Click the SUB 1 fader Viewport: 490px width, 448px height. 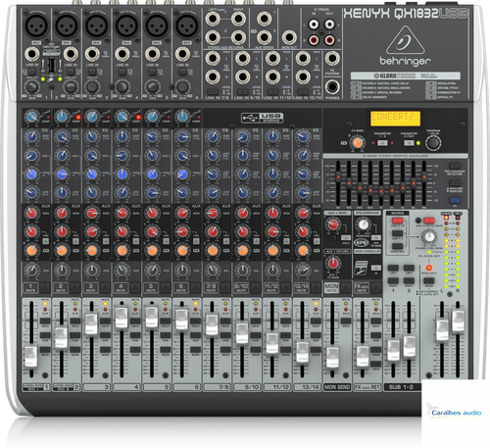tap(393, 350)
